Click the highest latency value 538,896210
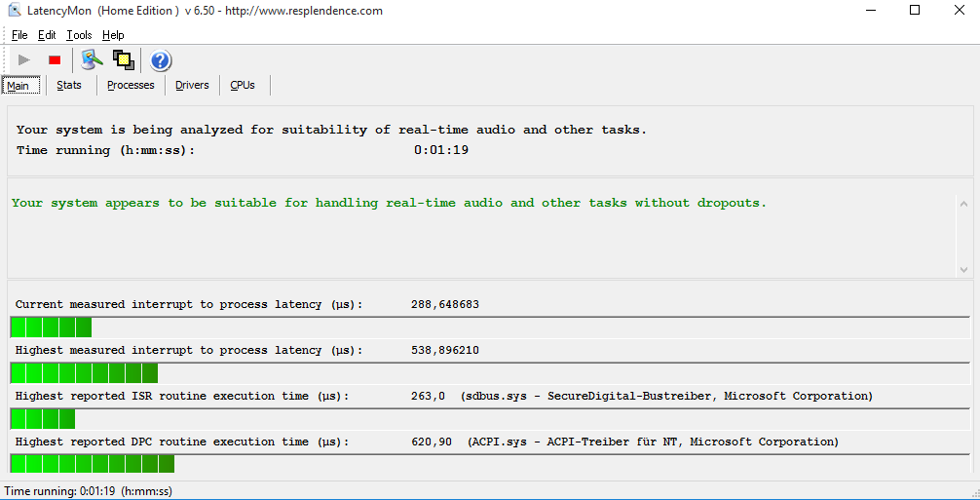Screen dimensions: 980x500 tap(445, 350)
